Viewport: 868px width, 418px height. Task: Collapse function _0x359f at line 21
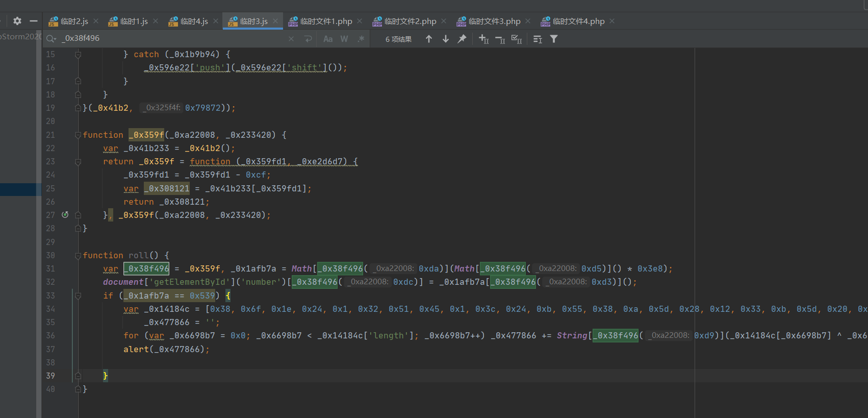[x=78, y=135]
